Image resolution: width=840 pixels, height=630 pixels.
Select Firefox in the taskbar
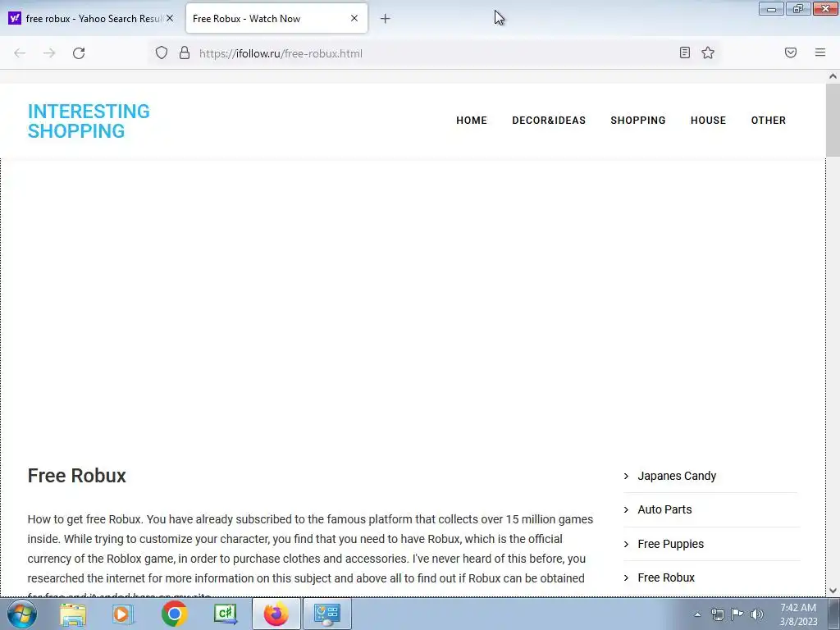[x=276, y=614]
